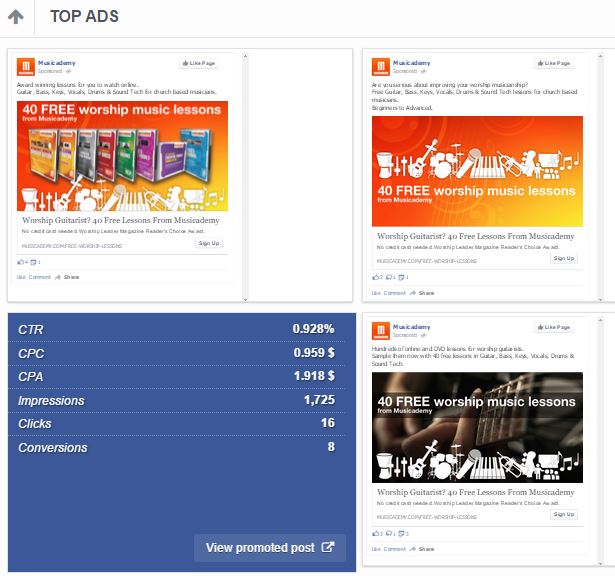
Task: Click Like Page button in first ad
Action: tap(199, 63)
